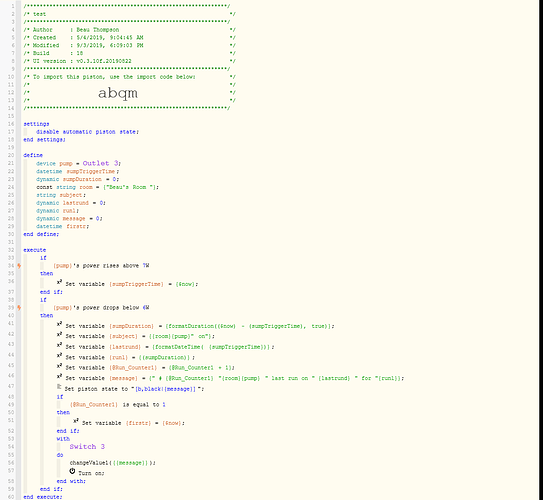
Task: Click the define block keyword
Action: pos(33,155)
